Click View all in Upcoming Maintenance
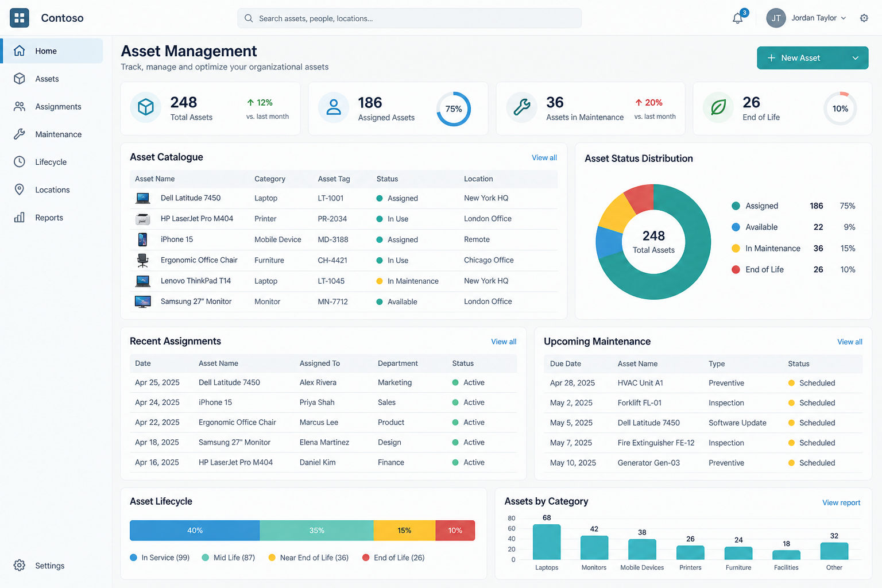This screenshot has width=882, height=588. coord(850,342)
